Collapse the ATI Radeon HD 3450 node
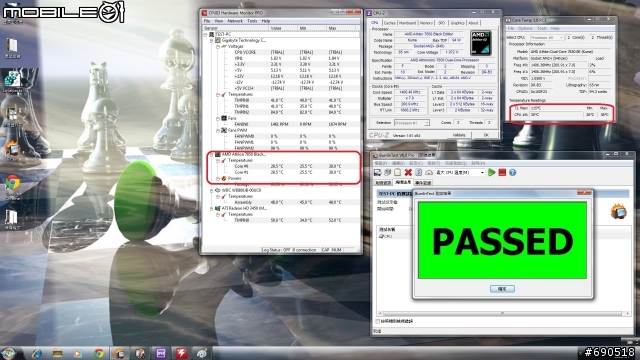The height and width of the screenshot is (360, 640). (211, 208)
